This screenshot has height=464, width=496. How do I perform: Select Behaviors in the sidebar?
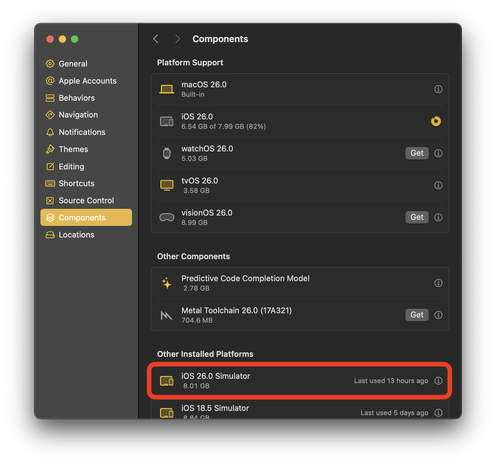[x=70, y=98]
